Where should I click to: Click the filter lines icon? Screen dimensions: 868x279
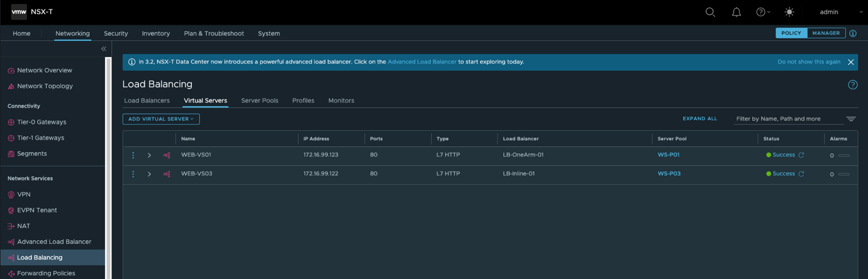(x=851, y=119)
